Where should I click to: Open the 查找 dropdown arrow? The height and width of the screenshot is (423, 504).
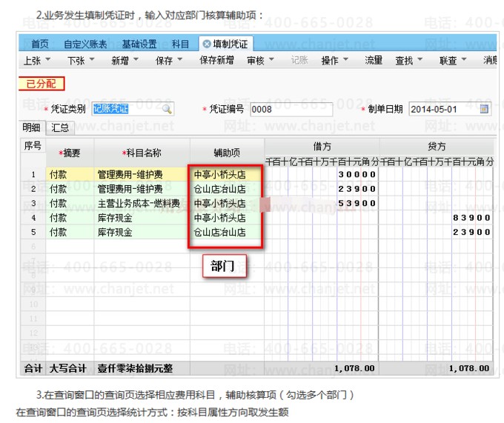[x=420, y=59]
